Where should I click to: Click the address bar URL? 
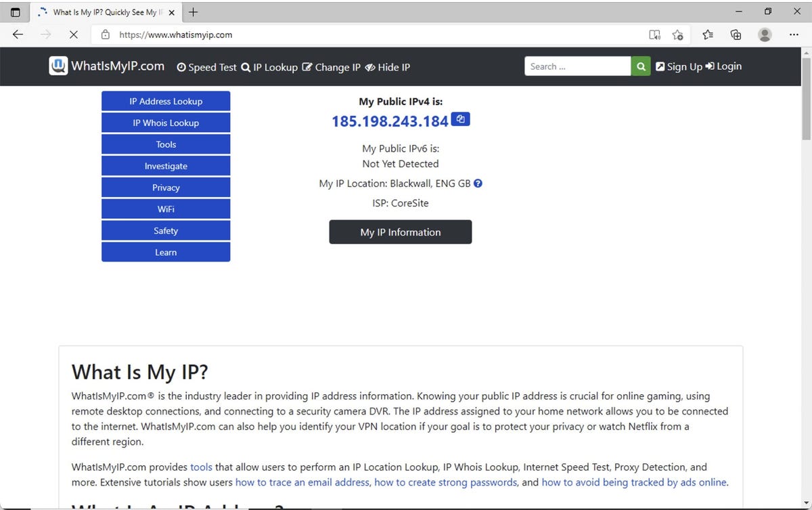pos(176,35)
